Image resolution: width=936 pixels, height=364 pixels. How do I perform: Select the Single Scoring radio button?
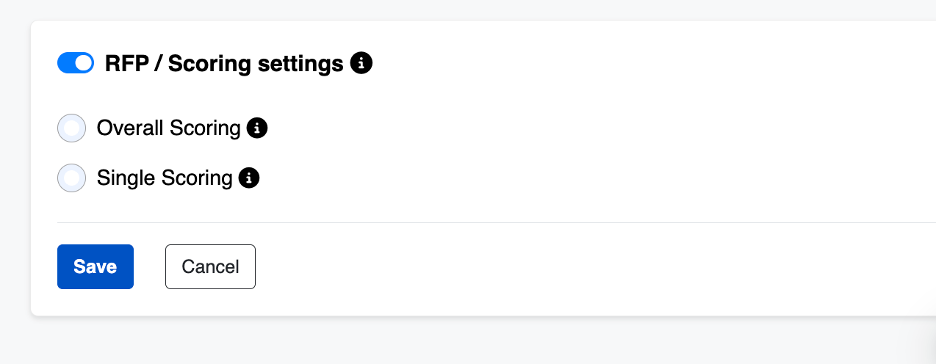72,178
